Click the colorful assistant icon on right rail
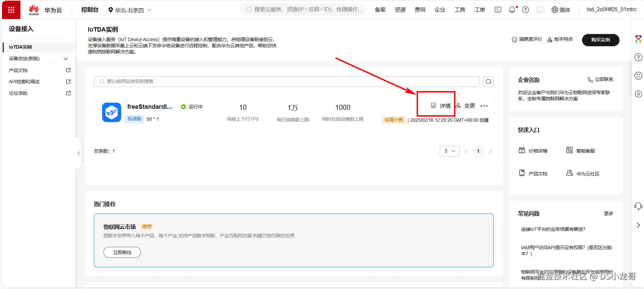The width and height of the screenshot is (644, 289). 638,39
